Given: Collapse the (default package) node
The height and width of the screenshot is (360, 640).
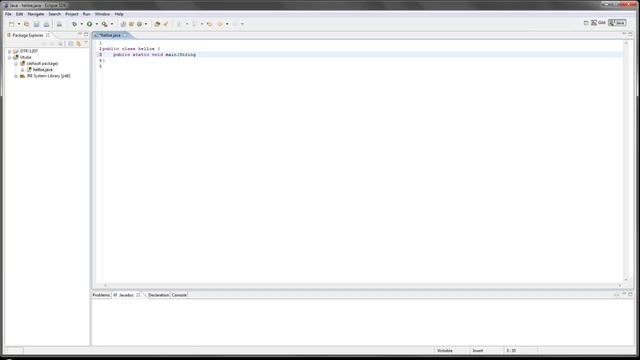Looking at the screenshot, I should [16, 64].
